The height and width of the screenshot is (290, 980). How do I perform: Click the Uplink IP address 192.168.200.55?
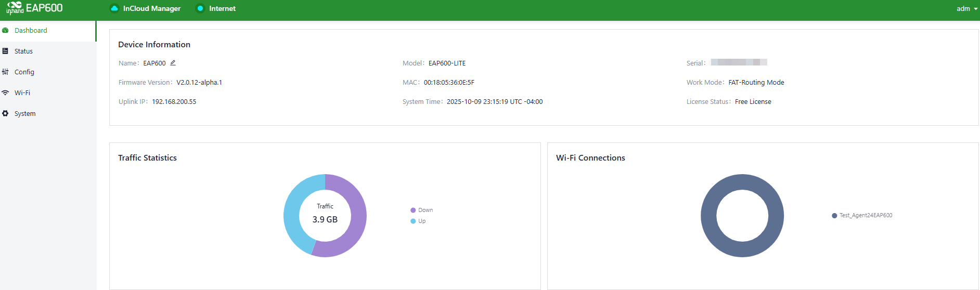pos(174,101)
